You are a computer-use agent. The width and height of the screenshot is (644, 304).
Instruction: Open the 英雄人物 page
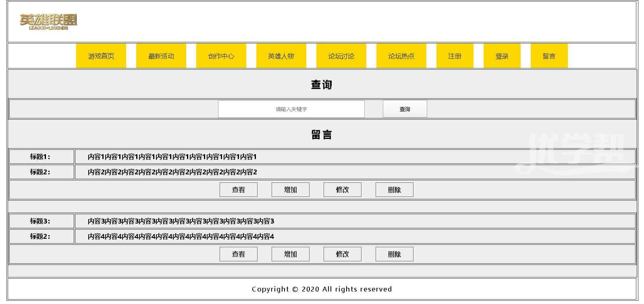click(281, 56)
